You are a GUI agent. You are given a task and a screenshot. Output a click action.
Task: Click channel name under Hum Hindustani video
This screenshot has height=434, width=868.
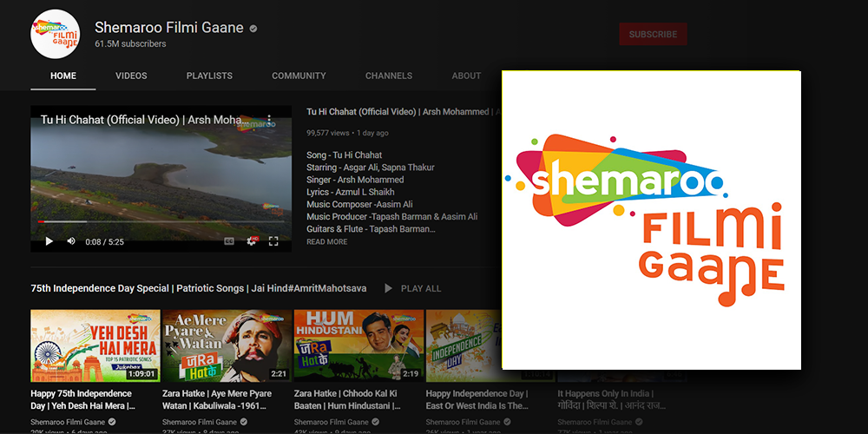pyautogui.click(x=331, y=422)
